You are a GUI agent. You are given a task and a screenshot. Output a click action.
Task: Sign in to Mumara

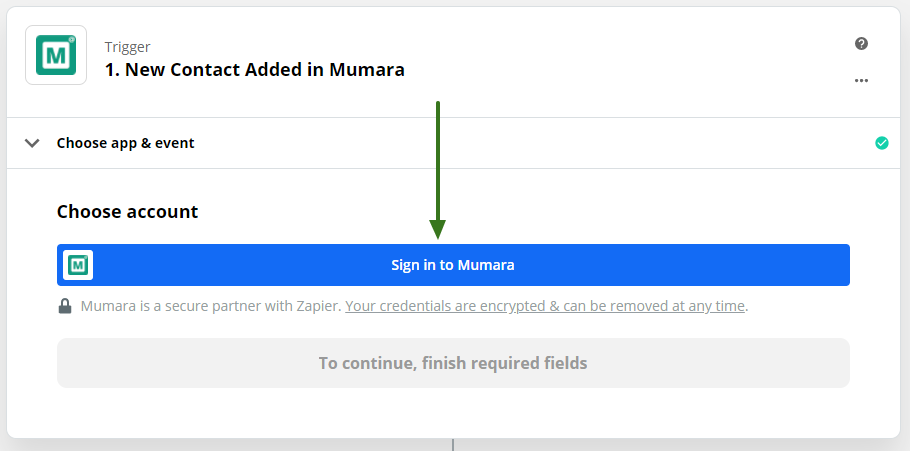[453, 265]
